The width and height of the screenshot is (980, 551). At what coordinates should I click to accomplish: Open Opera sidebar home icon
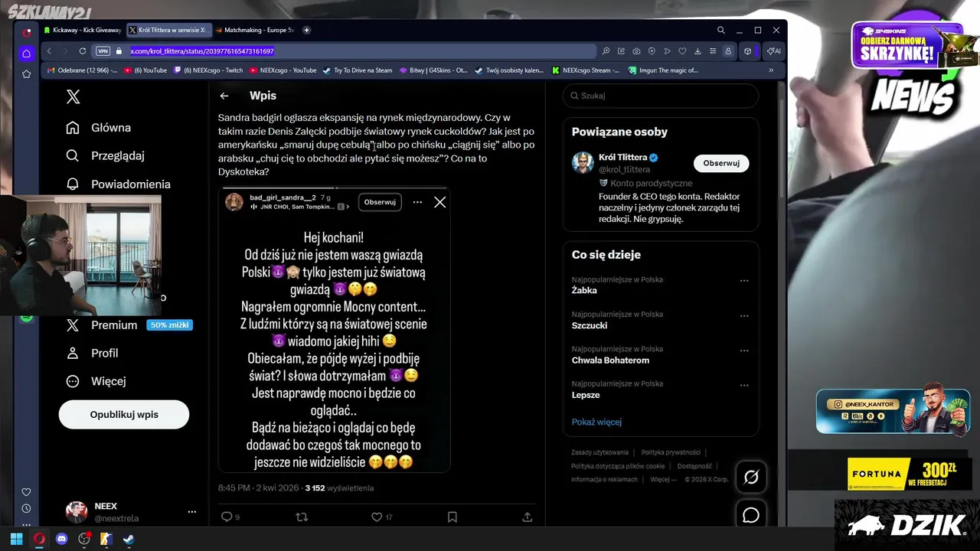(26, 54)
